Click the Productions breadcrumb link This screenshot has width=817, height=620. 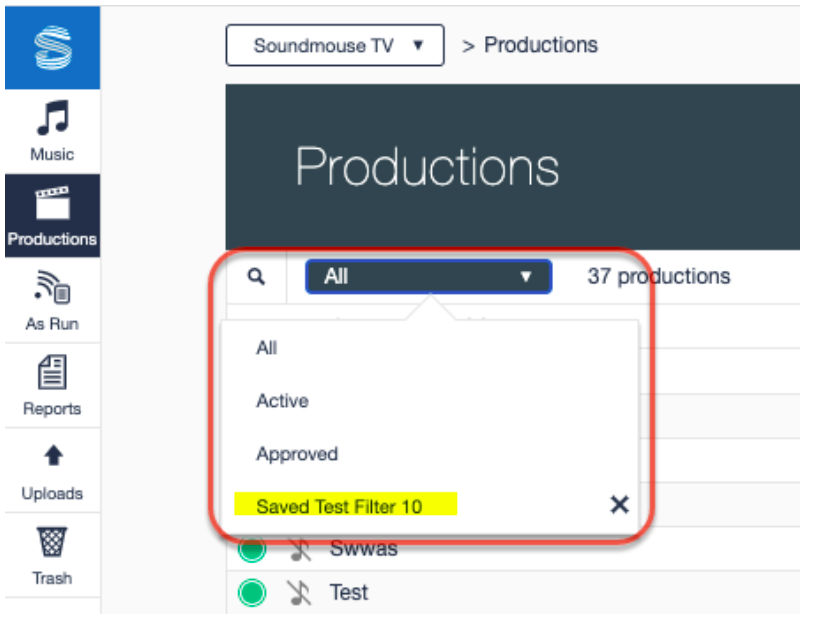[541, 45]
